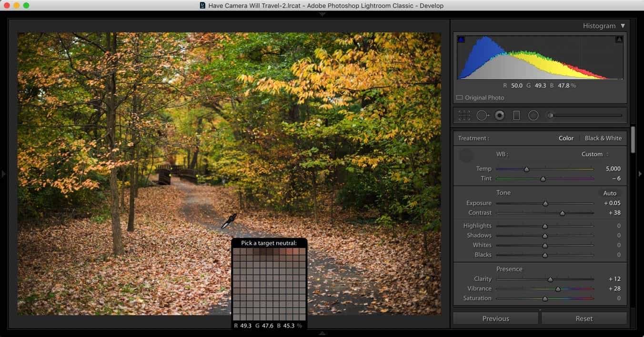Viewport: 644px width, 337px height.
Task: Click the Presence section label
Action: [509, 269]
